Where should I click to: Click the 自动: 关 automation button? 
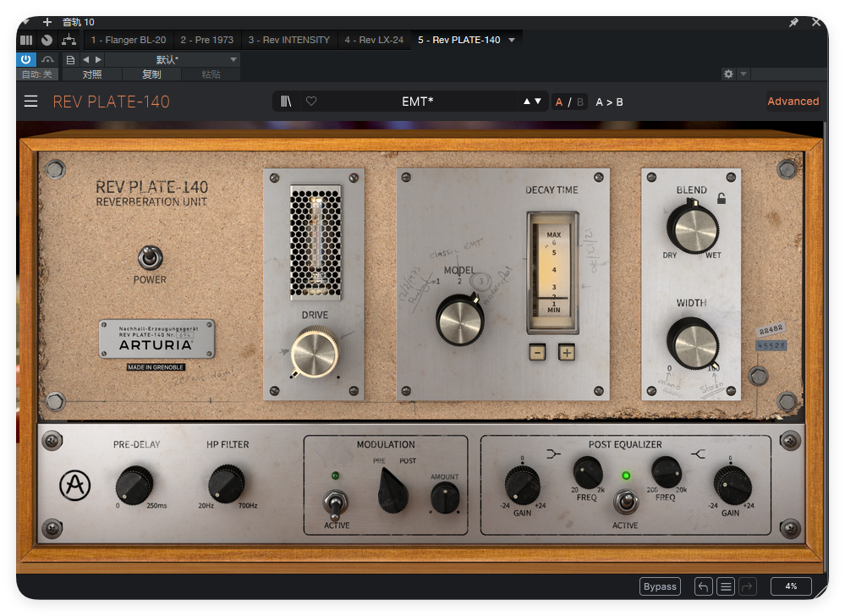[36, 74]
